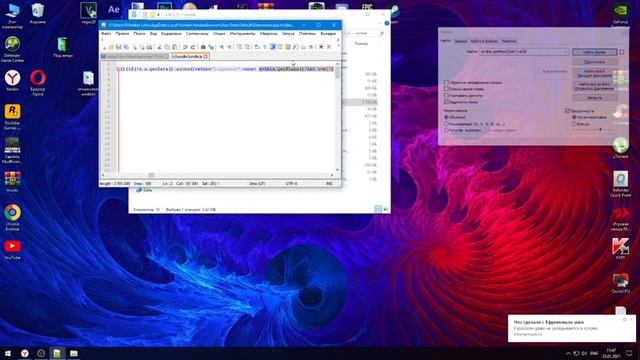The width and height of the screenshot is (640, 360).
Task: Select the 'Обычный' search mode
Action: pyautogui.click(x=446, y=117)
